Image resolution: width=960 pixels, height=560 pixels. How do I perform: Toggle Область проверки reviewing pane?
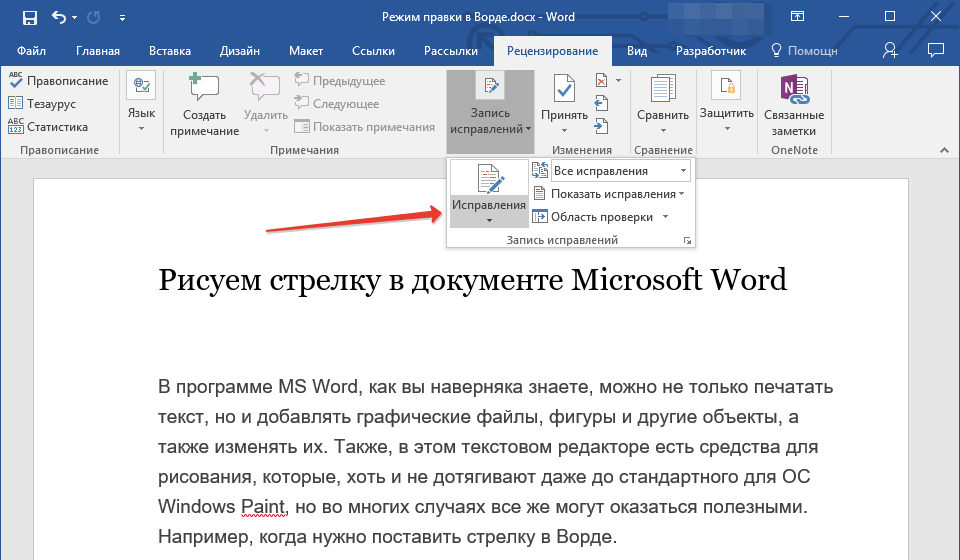click(600, 217)
